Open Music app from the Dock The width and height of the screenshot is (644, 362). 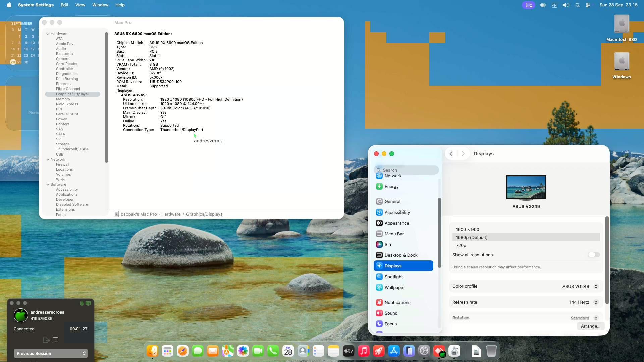click(364, 351)
